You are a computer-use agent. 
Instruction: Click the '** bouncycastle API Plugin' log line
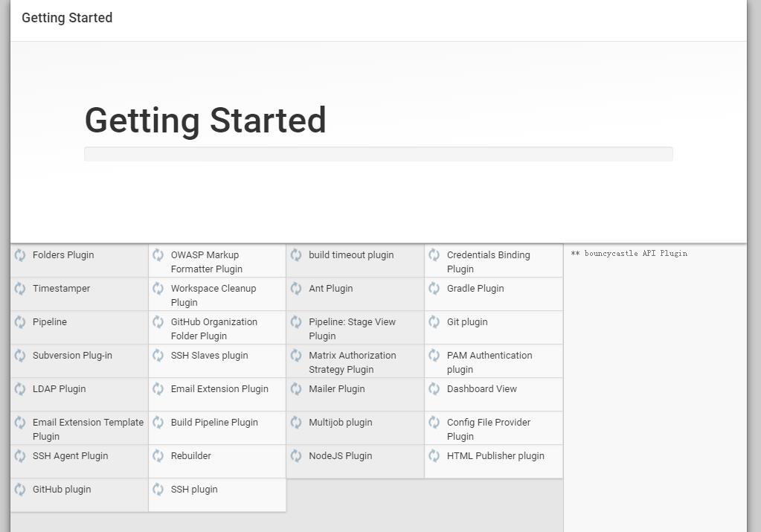point(629,254)
